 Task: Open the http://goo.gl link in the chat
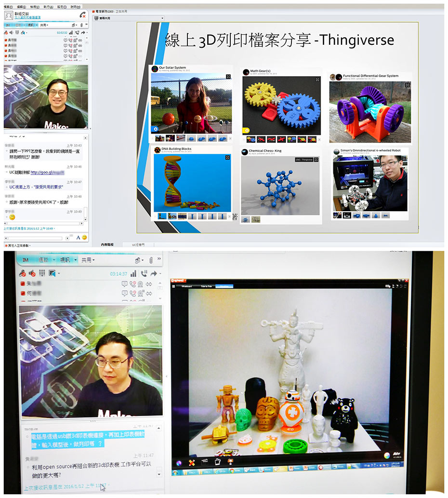click(47, 173)
